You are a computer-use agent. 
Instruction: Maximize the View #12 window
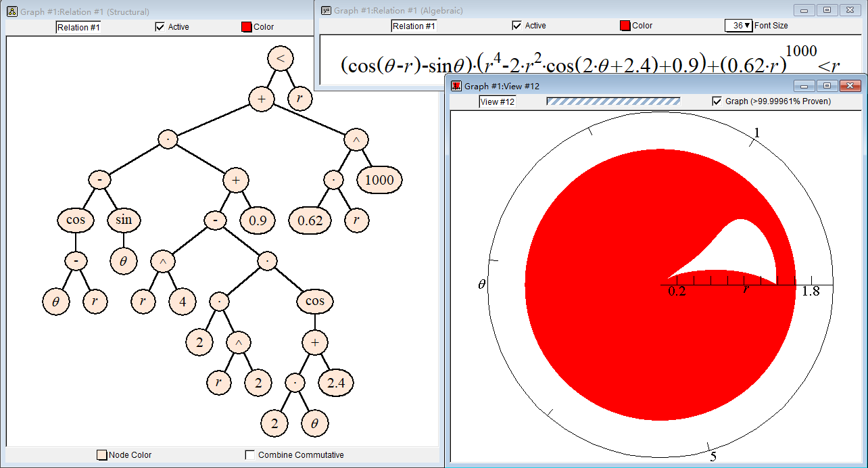(x=827, y=86)
